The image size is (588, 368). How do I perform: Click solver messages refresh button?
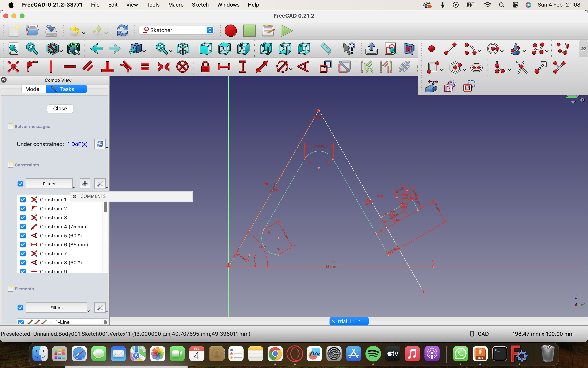(x=100, y=144)
